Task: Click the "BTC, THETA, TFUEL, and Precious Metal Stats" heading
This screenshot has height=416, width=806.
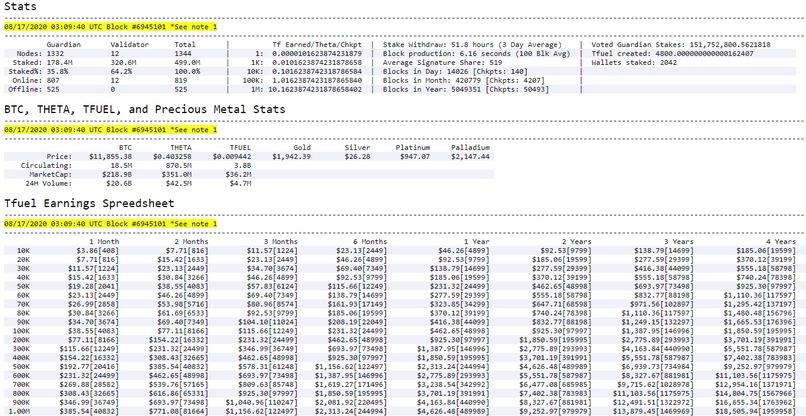Action: coord(144,110)
